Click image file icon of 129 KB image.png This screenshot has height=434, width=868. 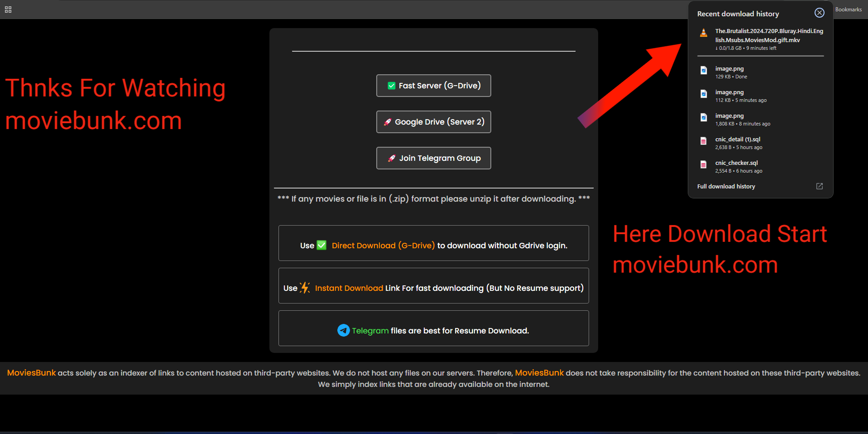(x=703, y=70)
